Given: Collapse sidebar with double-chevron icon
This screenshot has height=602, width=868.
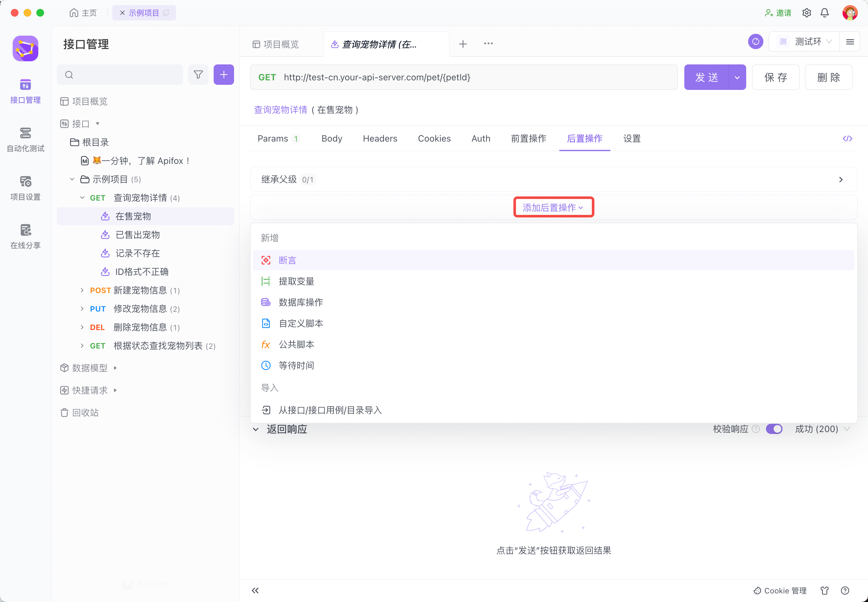Looking at the screenshot, I should click(x=255, y=590).
